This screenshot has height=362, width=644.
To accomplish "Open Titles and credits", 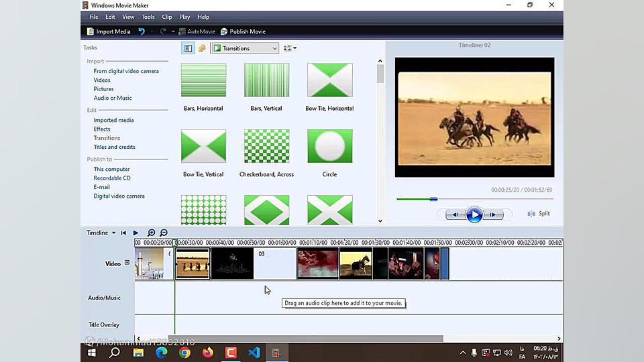I will [x=114, y=147].
